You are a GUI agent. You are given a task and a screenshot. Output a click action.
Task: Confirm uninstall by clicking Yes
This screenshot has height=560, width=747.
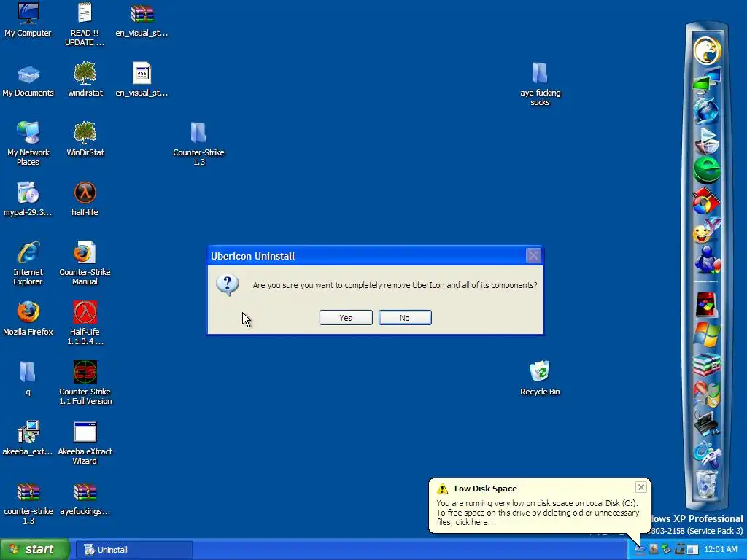click(346, 318)
